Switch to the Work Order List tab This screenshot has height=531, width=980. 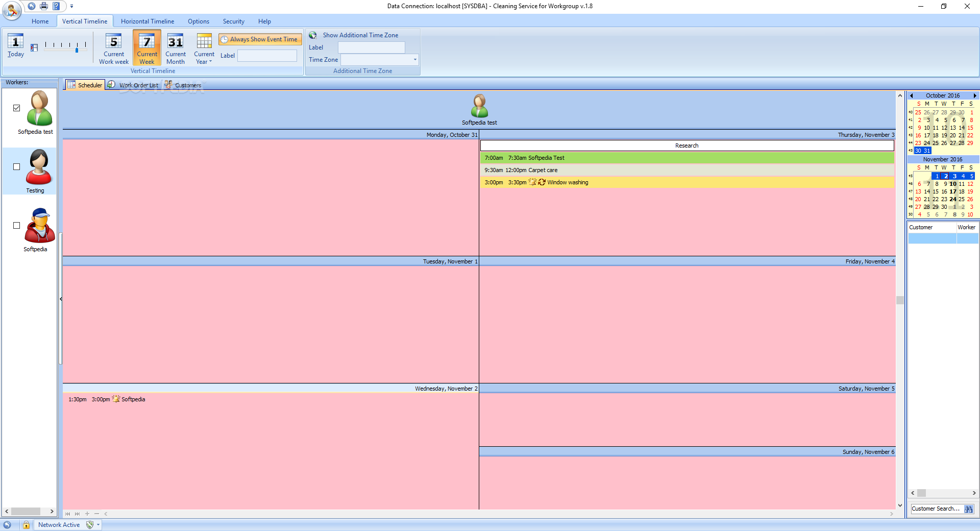[x=133, y=85]
